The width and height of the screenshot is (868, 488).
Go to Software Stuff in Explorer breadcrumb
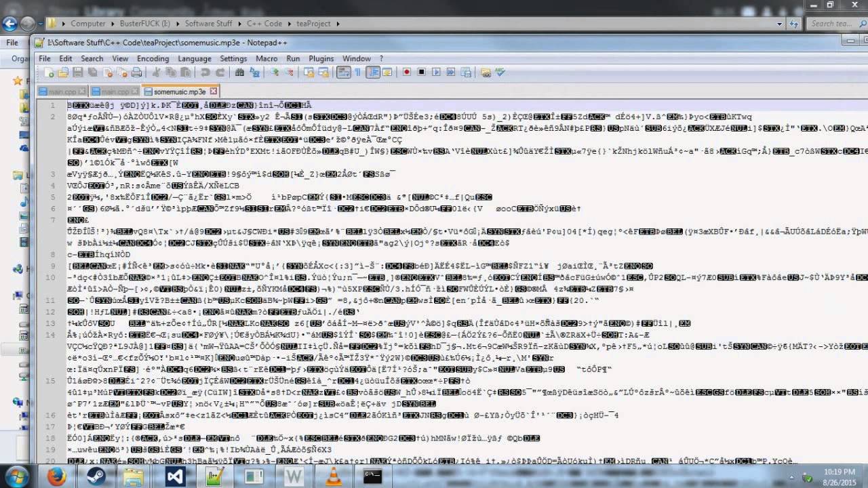tap(209, 24)
